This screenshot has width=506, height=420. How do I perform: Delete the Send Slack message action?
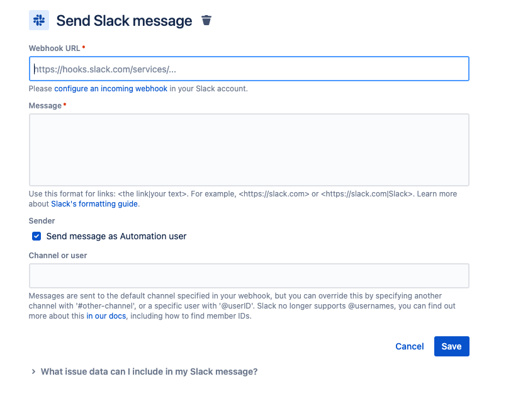[x=206, y=20]
